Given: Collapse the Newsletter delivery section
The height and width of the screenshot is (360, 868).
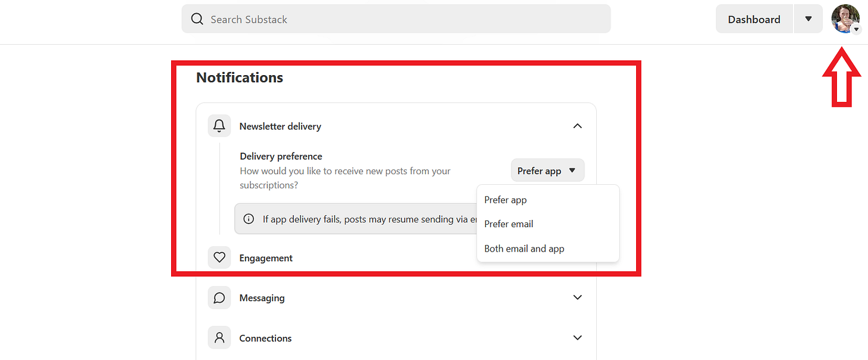Looking at the screenshot, I should click(577, 126).
